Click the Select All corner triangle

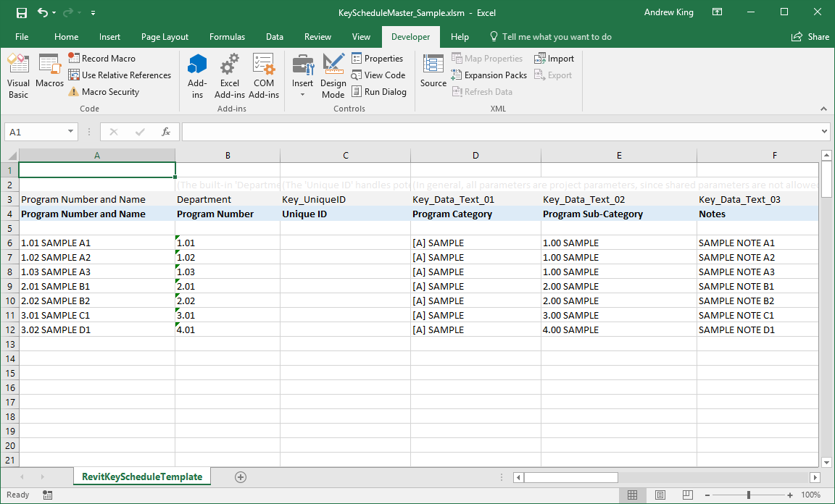pyautogui.click(x=11, y=156)
